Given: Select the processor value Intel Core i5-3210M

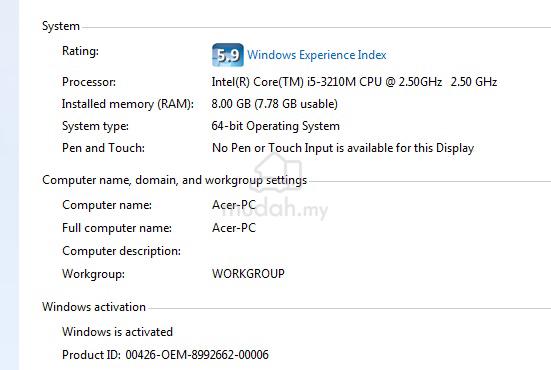Looking at the screenshot, I should (x=354, y=82).
